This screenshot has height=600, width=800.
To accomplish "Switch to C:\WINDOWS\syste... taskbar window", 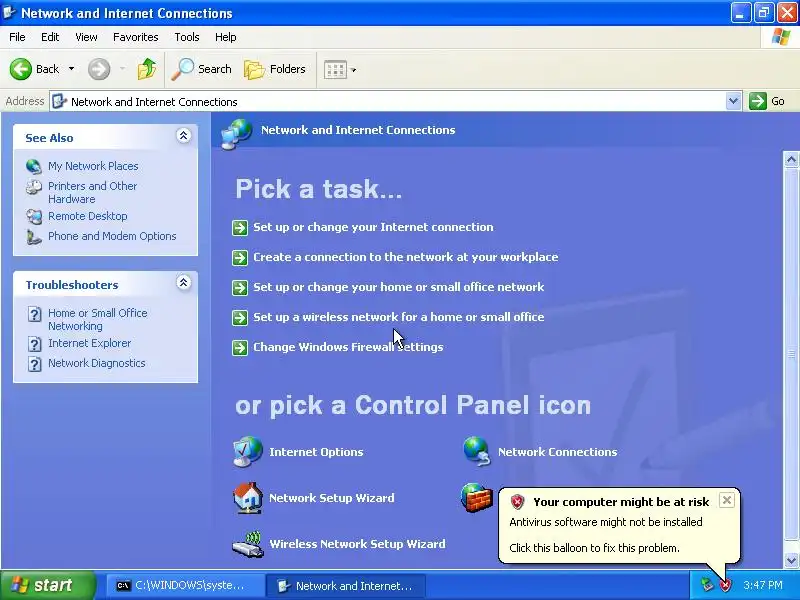I will [x=184, y=586].
